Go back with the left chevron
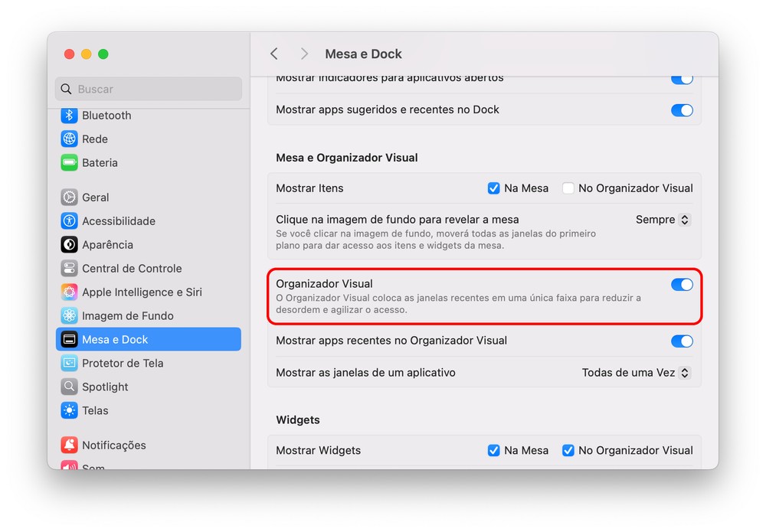The image size is (766, 532). pos(274,54)
